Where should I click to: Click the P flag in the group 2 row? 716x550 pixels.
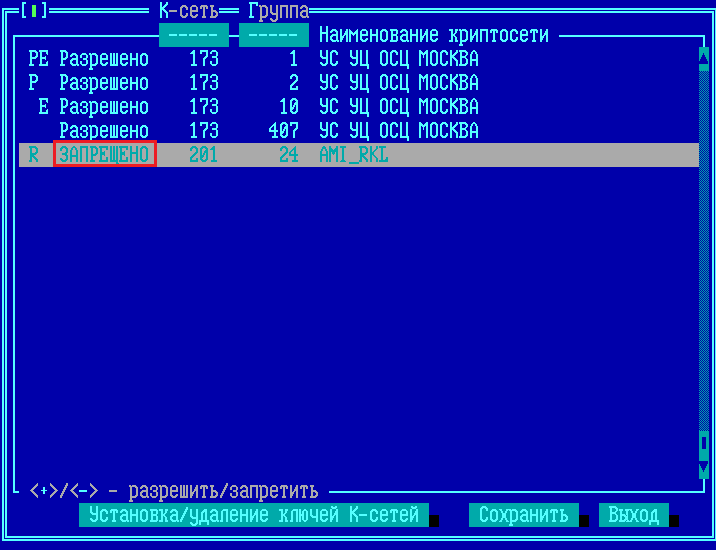[34, 83]
